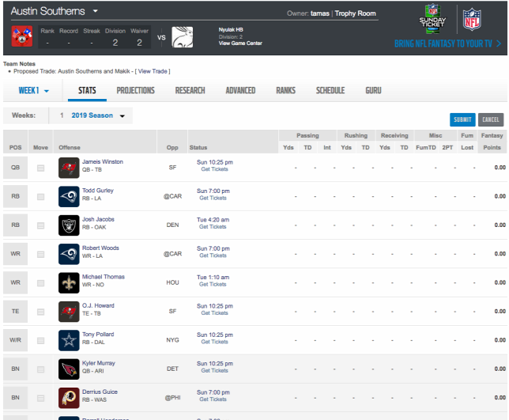Click the Offense column header
509x420 pixels.
[70, 147]
